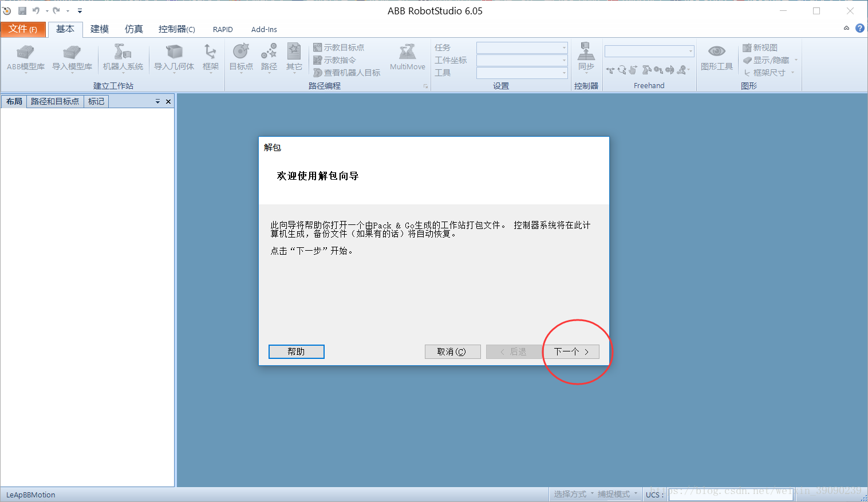Create a 目标点 target point
The height and width of the screenshot is (502, 868).
click(x=240, y=57)
